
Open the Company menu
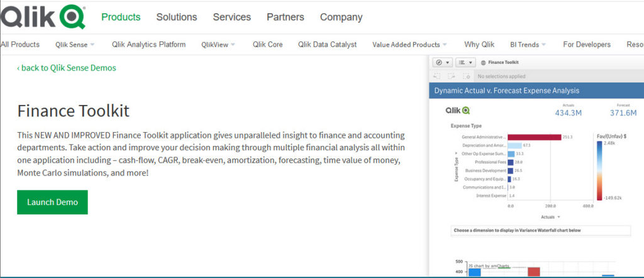coord(341,17)
